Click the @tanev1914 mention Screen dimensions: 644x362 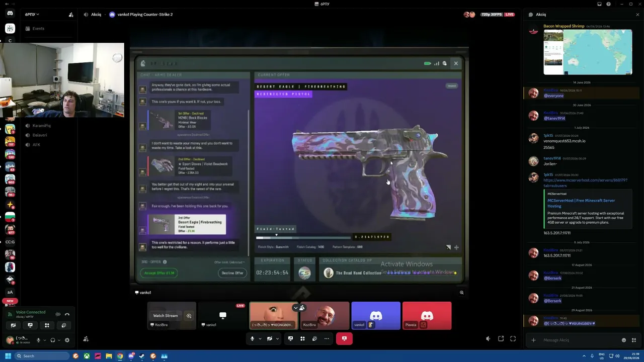click(x=554, y=118)
